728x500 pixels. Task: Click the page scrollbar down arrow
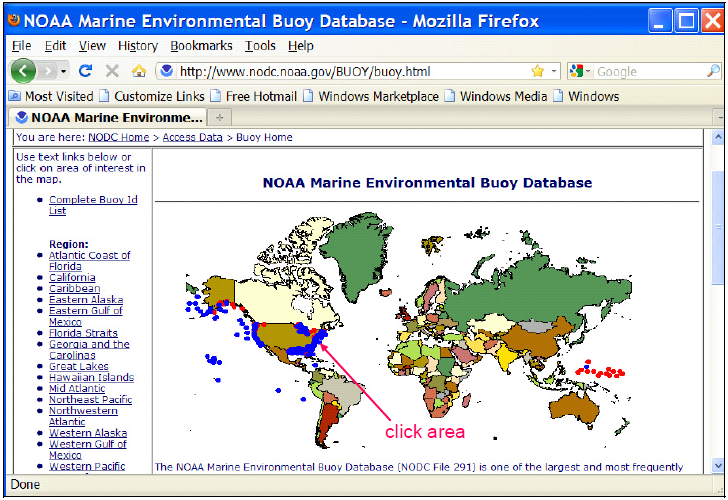pyautogui.click(x=718, y=465)
